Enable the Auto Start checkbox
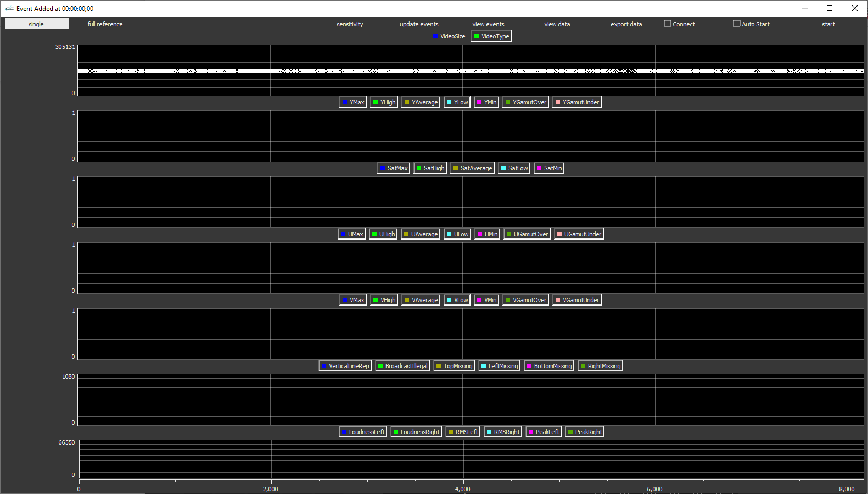 pos(751,24)
